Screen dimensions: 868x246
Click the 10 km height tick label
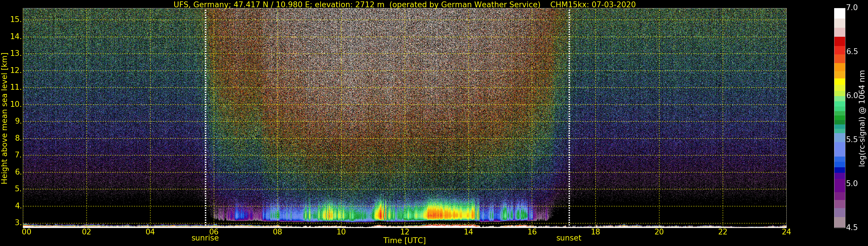point(16,104)
